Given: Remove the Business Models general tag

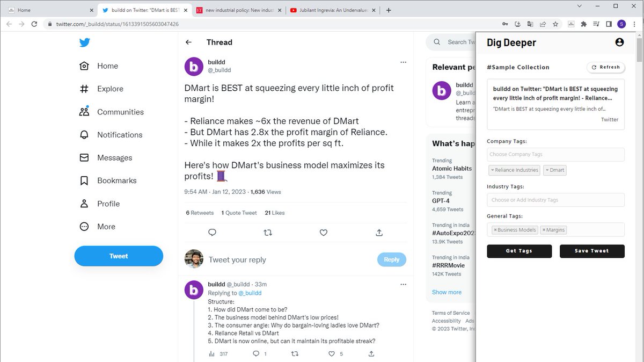Looking at the screenshot, I should 495,230.
